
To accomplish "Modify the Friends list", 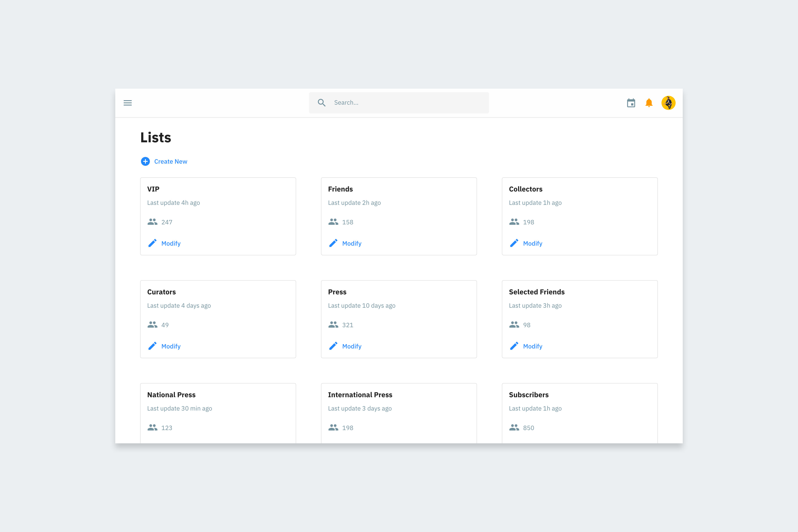I will pyautogui.click(x=352, y=244).
